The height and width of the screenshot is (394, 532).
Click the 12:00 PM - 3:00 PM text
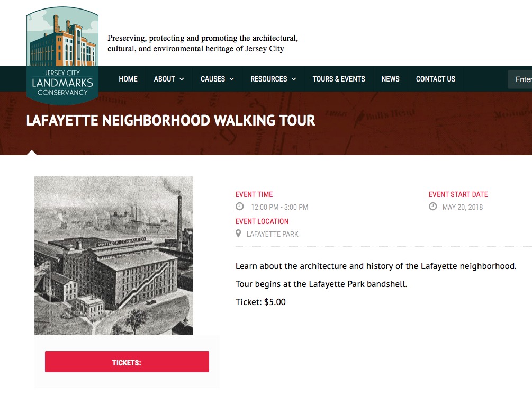(279, 207)
